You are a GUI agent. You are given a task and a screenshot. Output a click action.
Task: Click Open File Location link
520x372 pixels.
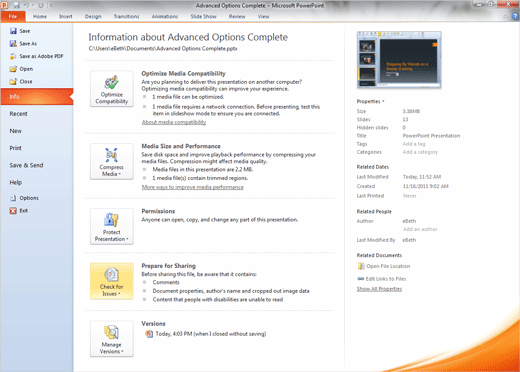click(x=388, y=266)
